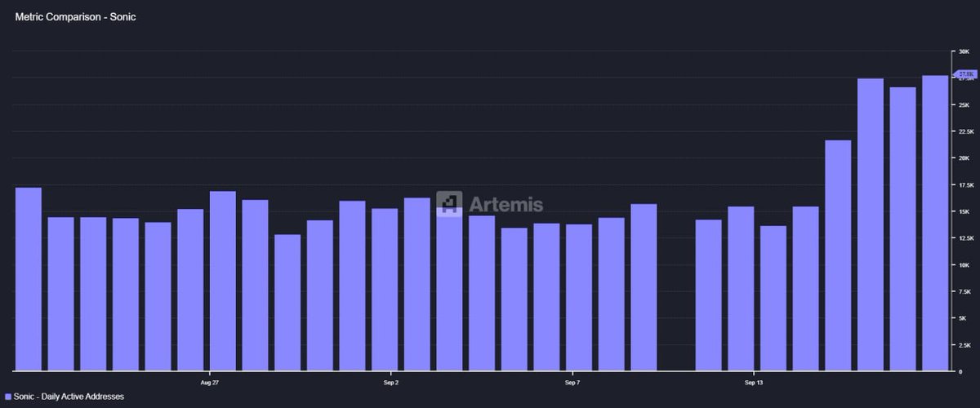Click the purple Sonic legend color swatch

click(x=7, y=396)
